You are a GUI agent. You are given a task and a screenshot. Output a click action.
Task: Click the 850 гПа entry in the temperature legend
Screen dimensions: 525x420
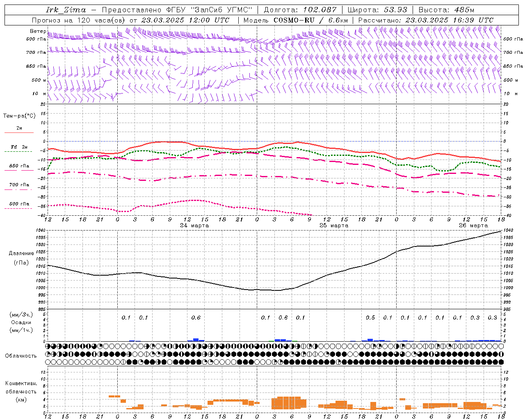tap(19, 166)
